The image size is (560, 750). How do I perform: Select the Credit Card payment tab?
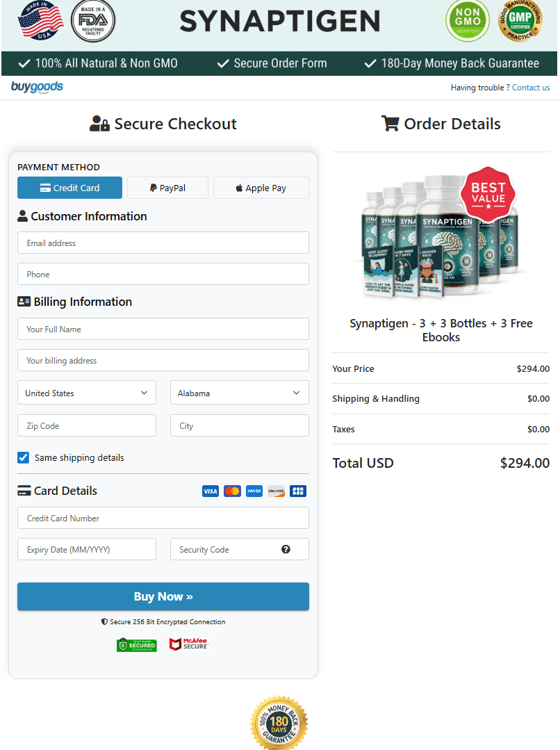tap(69, 188)
